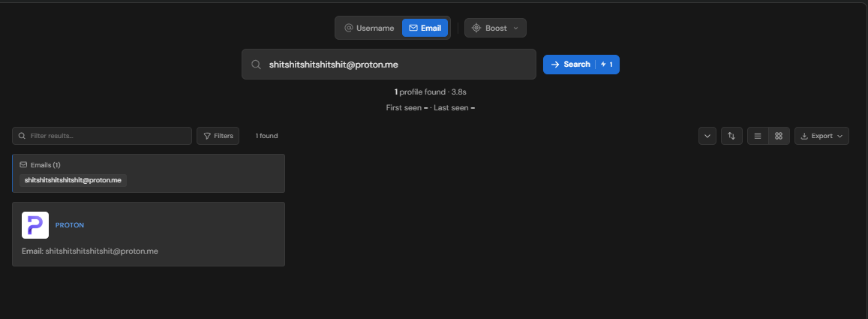Click the '1 found' results count
Image resolution: width=868 pixels, height=319 pixels.
coord(267,136)
